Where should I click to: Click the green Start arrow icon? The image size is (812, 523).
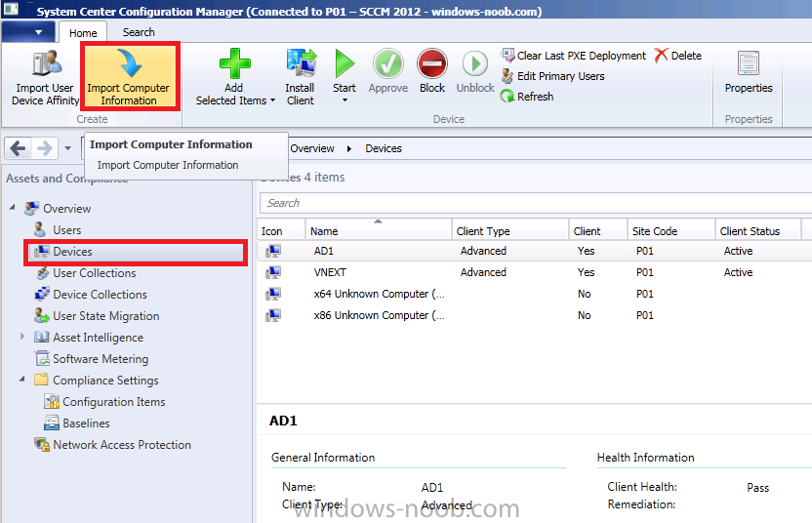pos(345,63)
